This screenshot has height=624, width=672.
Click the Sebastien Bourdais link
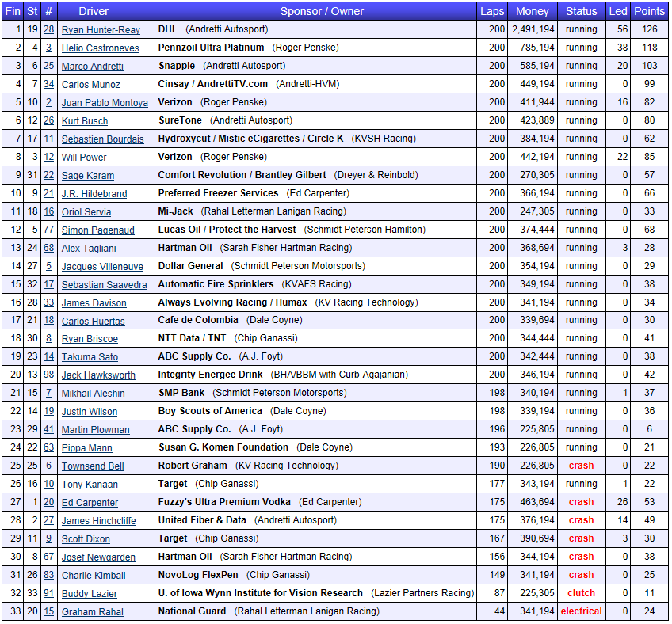click(x=103, y=139)
